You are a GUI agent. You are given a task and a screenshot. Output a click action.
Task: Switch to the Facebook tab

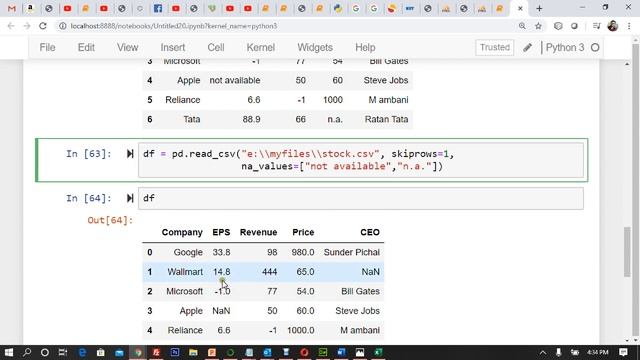pos(158,8)
